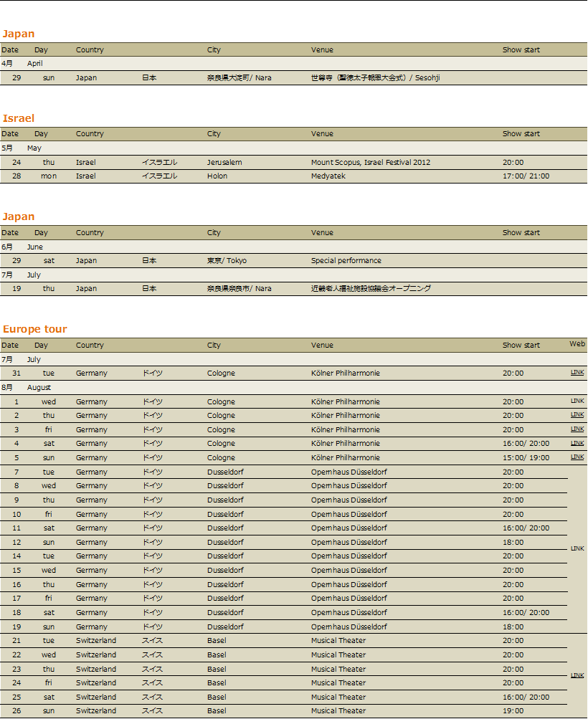Image resolution: width=588 pixels, height=719 pixels.
Task: Click 'City' header in the first Japan table
Action: tap(214, 50)
